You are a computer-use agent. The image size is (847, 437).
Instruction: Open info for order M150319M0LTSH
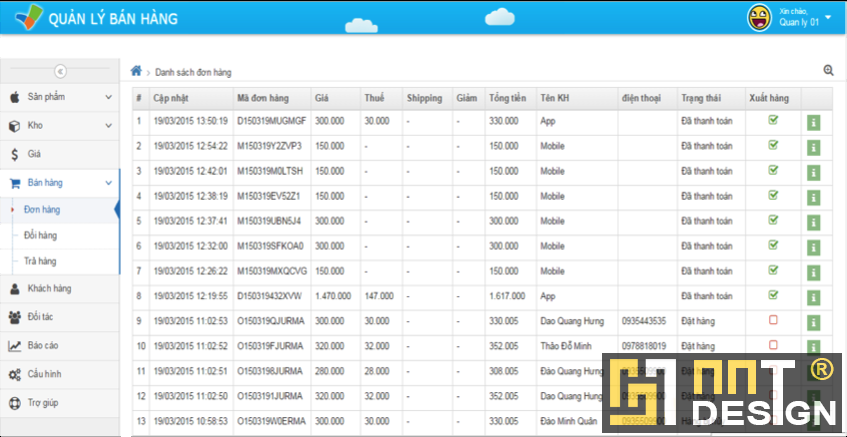point(813,173)
